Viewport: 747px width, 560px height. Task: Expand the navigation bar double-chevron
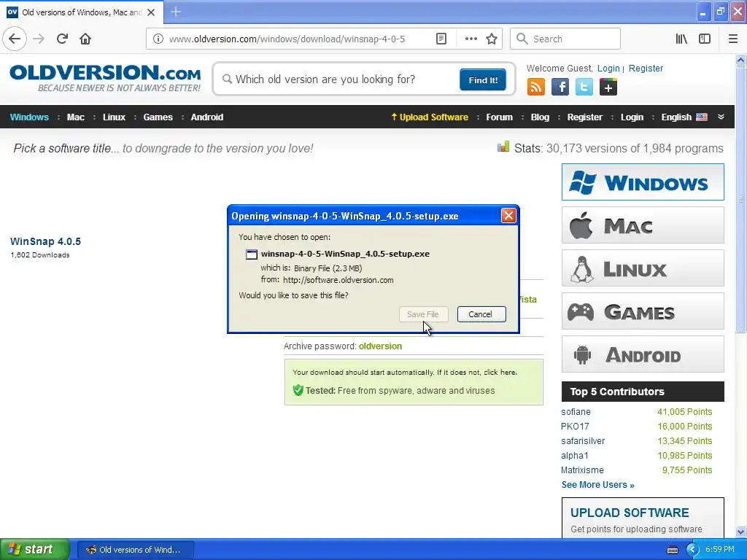coord(721,117)
